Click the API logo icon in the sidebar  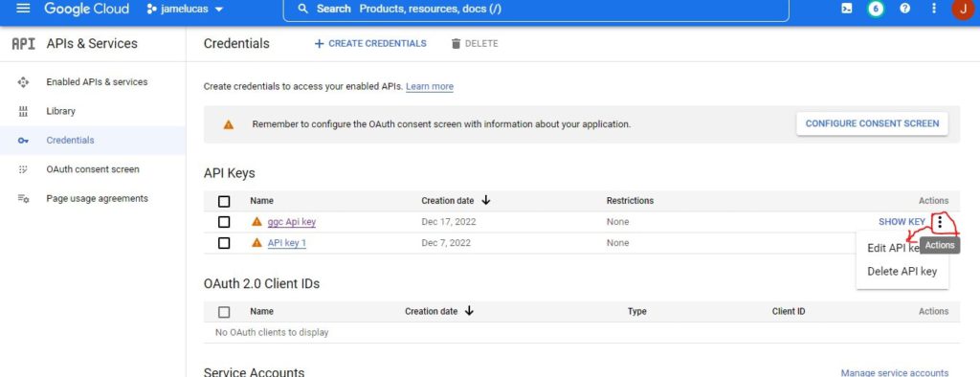pos(24,44)
